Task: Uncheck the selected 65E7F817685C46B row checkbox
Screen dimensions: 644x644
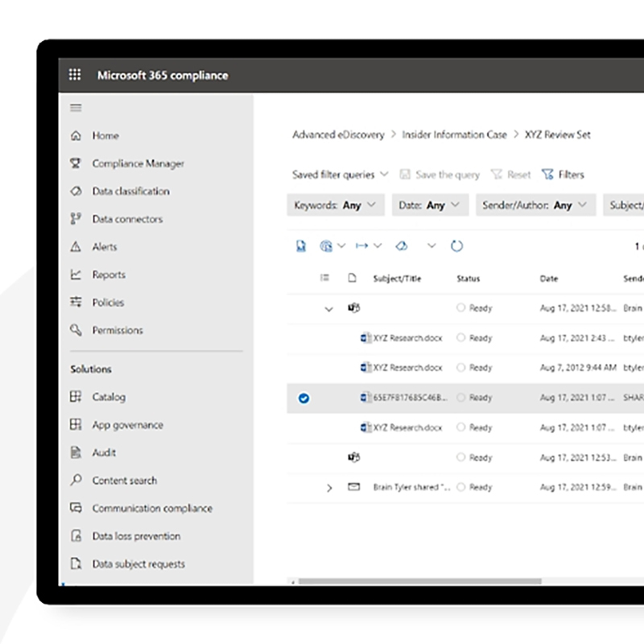Action: [x=304, y=398]
